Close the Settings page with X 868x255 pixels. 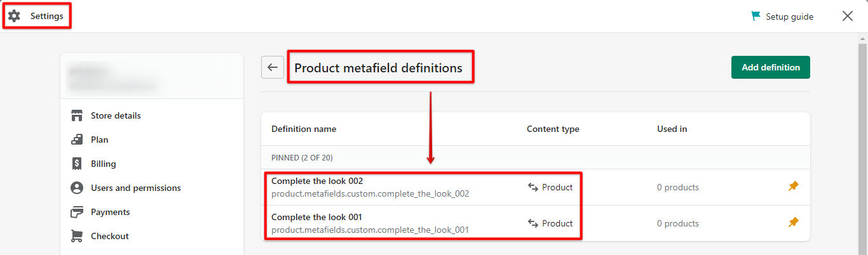coord(848,16)
